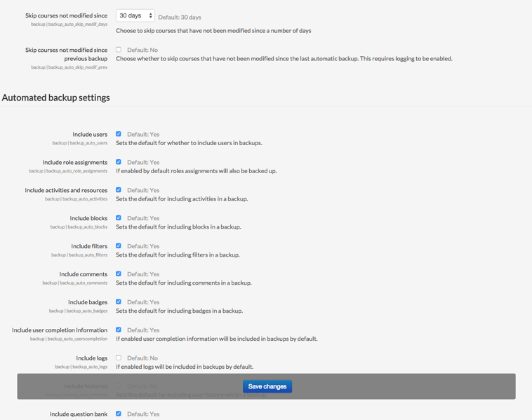Click the Include logs label
The image size is (532, 420).
pyautogui.click(x=92, y=358)
